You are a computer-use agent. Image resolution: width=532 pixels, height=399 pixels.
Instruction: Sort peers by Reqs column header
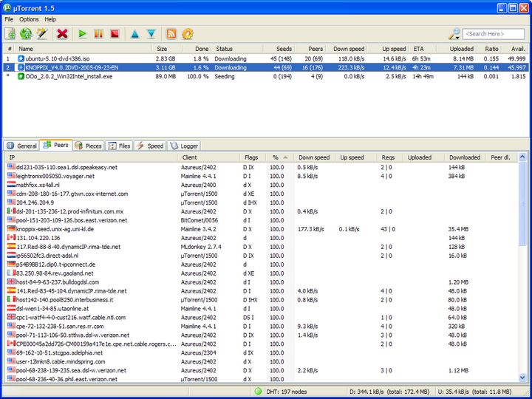coord(389,157)
